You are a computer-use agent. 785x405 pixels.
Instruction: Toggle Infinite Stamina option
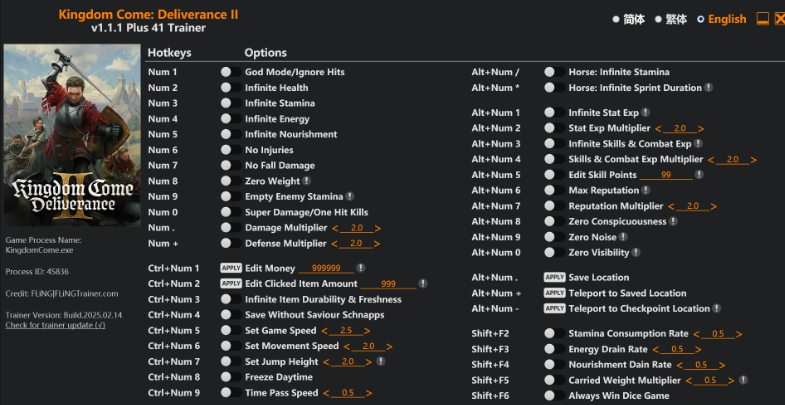[x=226, y=103]
